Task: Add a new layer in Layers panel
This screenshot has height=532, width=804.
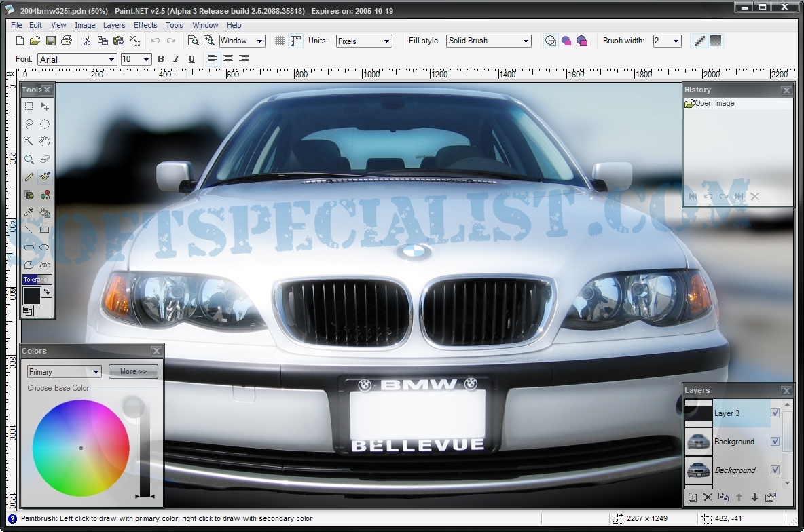Action: 692,497
